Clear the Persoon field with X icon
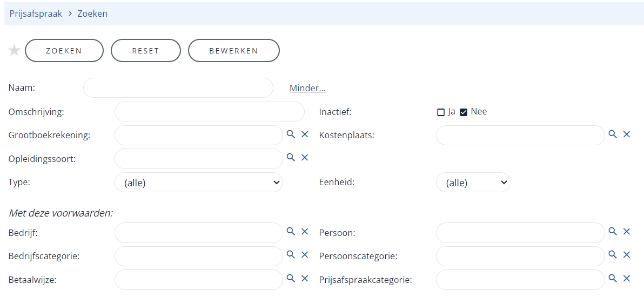Image resolution: width=644 pixels, height=297 pixels. [627, 231]
